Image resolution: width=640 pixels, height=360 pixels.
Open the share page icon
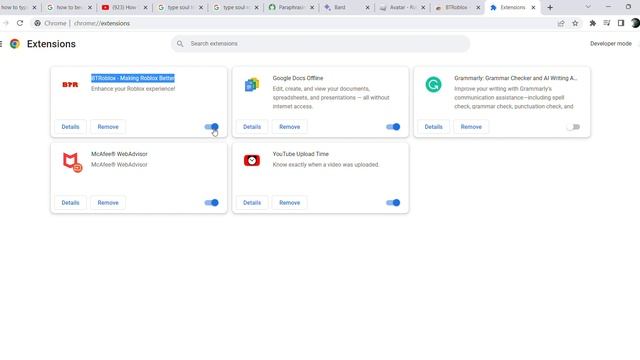(561, 23)
